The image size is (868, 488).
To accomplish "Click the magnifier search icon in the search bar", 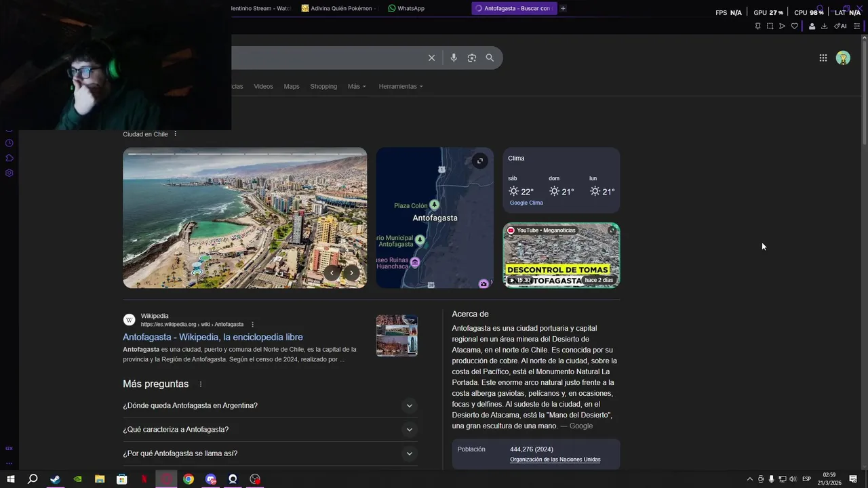I will 490,58.
